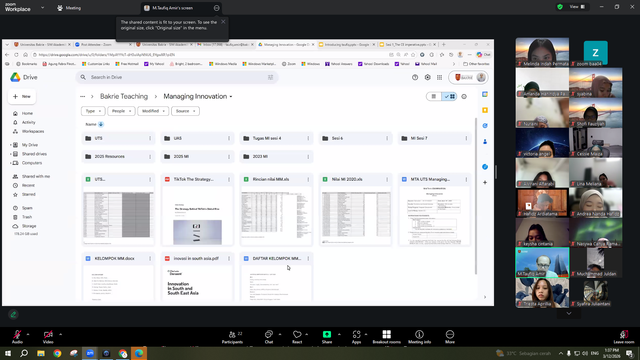The image size is (640, 360).
Task: Open Windows search from taskbar
Action: pos(24,353)
